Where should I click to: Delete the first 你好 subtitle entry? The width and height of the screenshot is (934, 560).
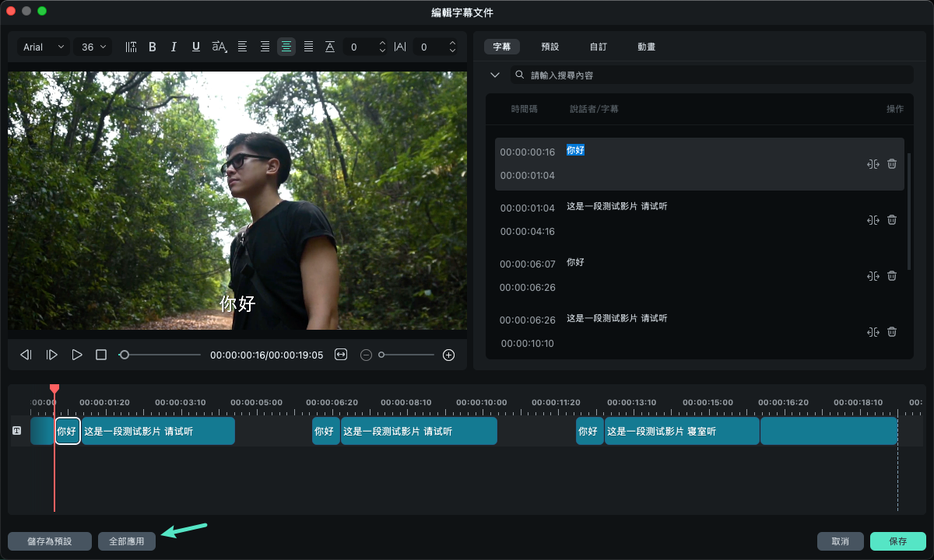point(892,164)
